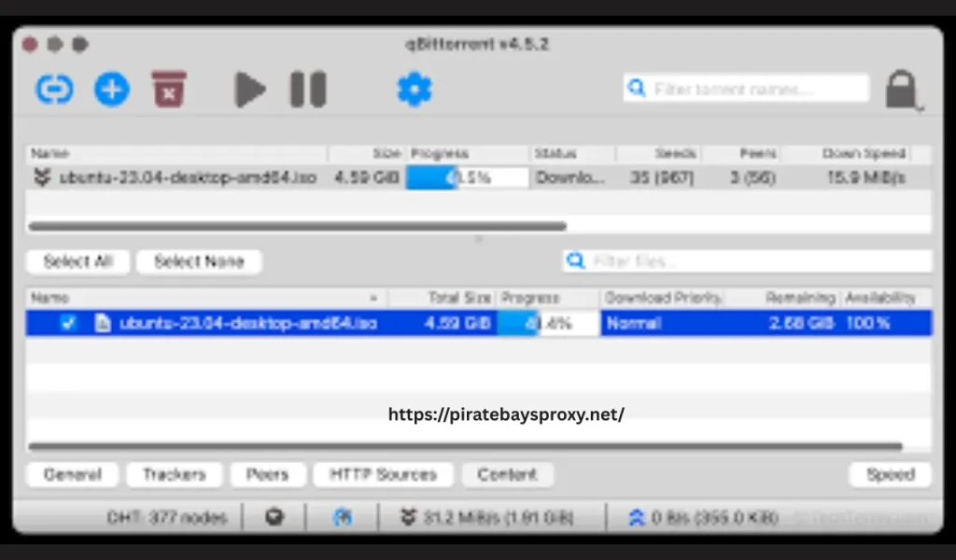Pause torrents with the pause icon
Screen dimensions: 956x560
tap(308, 90)
